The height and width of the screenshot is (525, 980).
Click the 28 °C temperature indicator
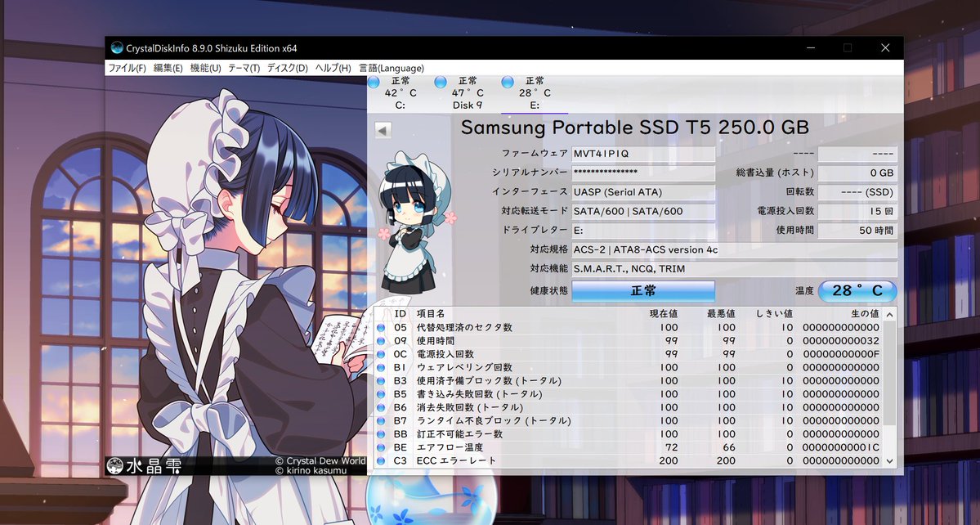pos(857,290)
